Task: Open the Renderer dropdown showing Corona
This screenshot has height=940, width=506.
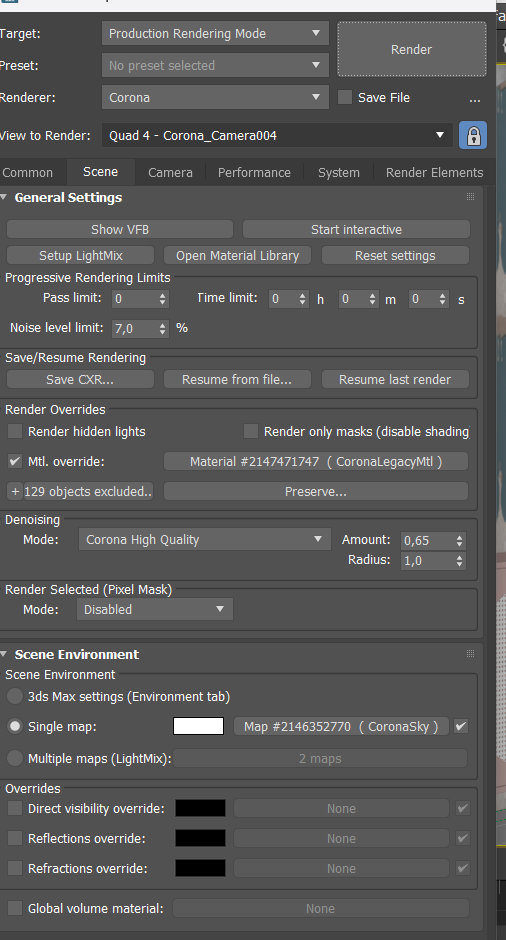Action: click(215, 97)
